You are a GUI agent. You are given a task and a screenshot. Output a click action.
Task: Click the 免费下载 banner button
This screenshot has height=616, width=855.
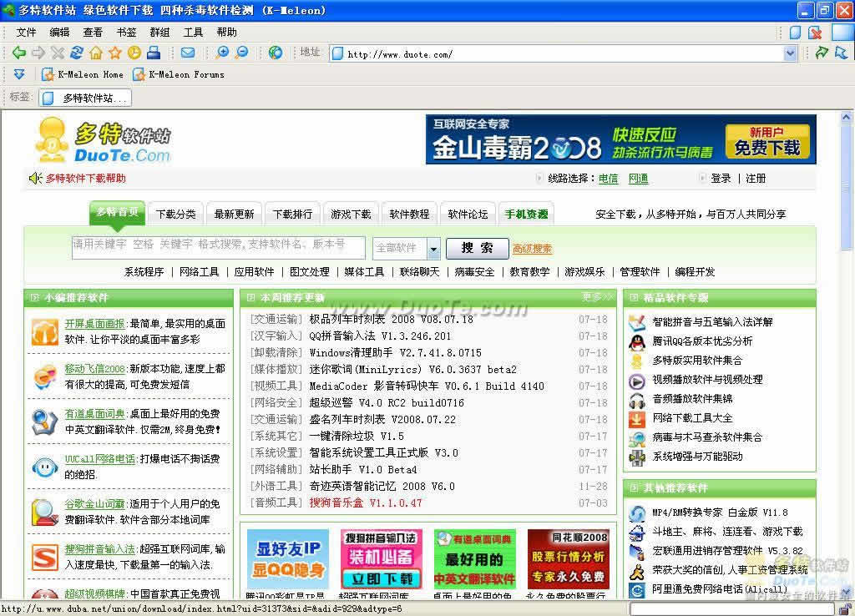coord(767,141)
